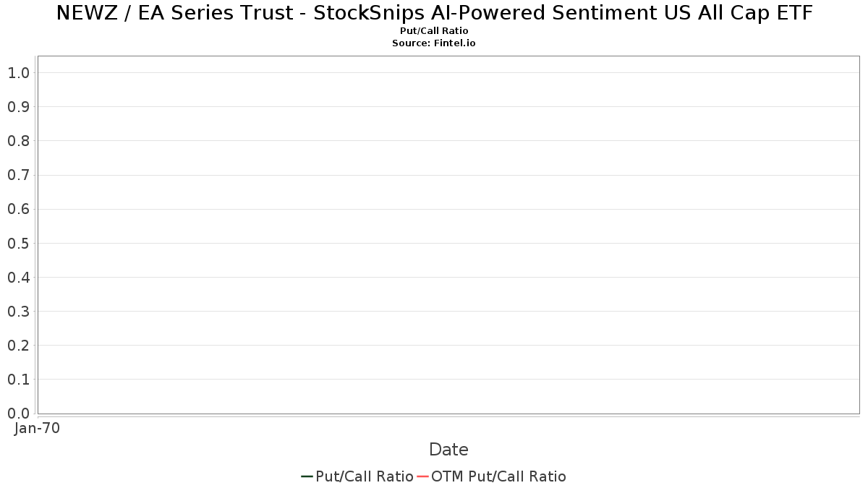The height and width of the screenshot is (488, 868).
Task: Click the Date x-axis label
Action: click(x=448, y=450)
